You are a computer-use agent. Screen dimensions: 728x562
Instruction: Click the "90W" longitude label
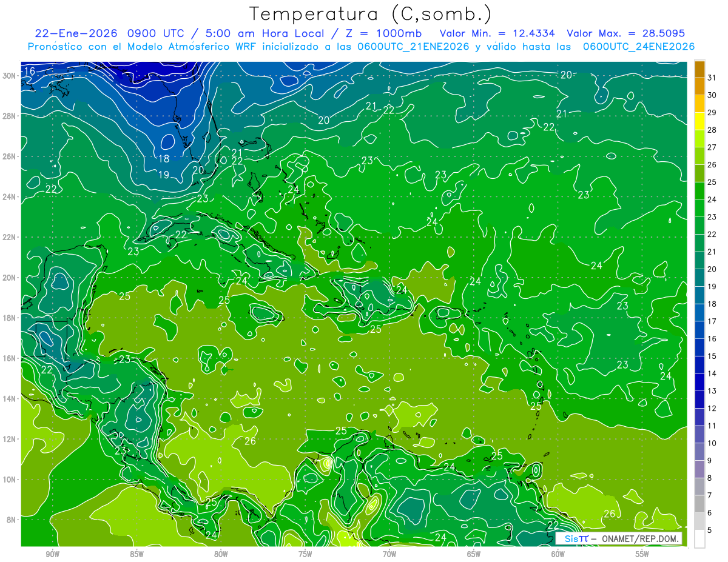(52, 554)
